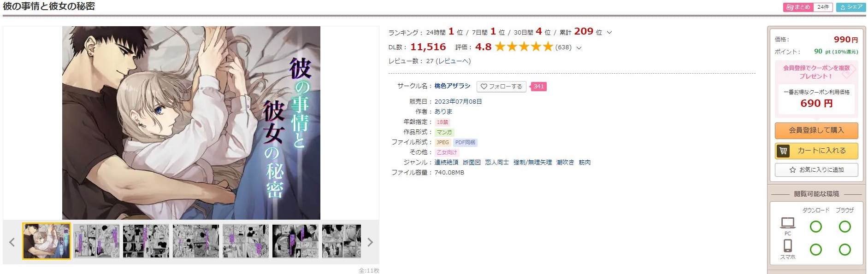The height and width of the screenshot is (274, 868).
Task: Click the PC device icon
Action: (788, 223)
